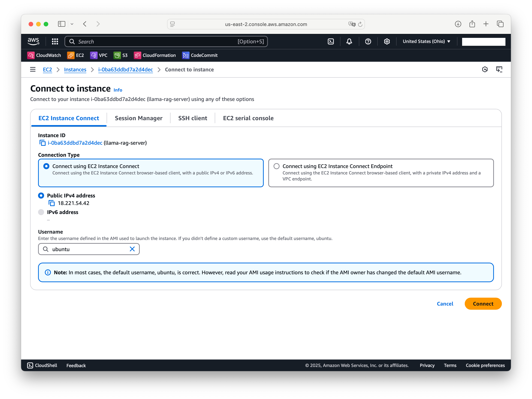
Task: Open Cookie preferences in the footer
Action: point(485,365)
